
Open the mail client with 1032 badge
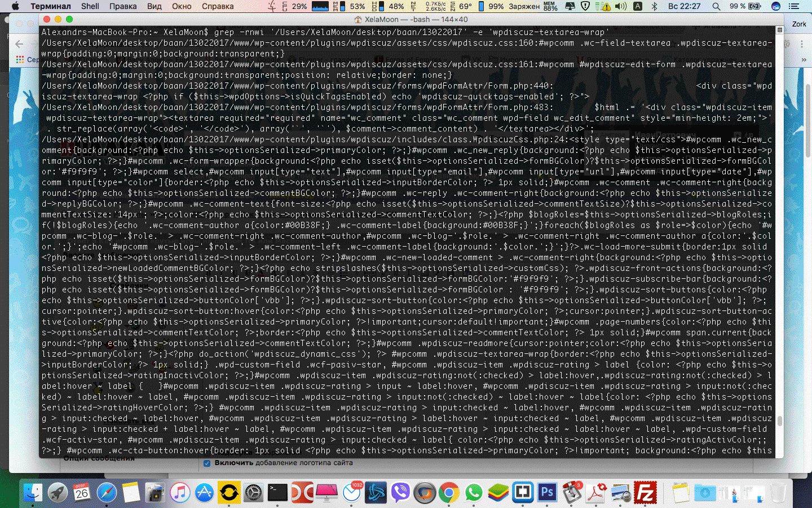pyautogui.click(x=351, y=493)
